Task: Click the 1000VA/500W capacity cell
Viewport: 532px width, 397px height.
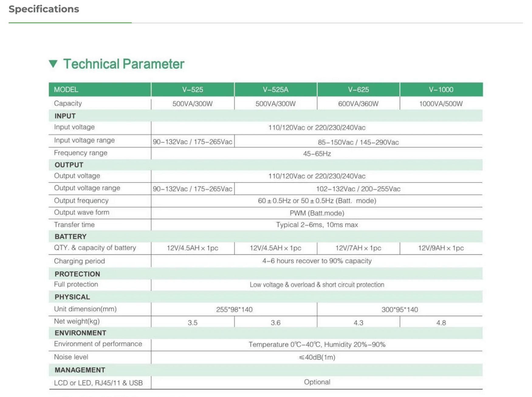Action: point(441,104)
